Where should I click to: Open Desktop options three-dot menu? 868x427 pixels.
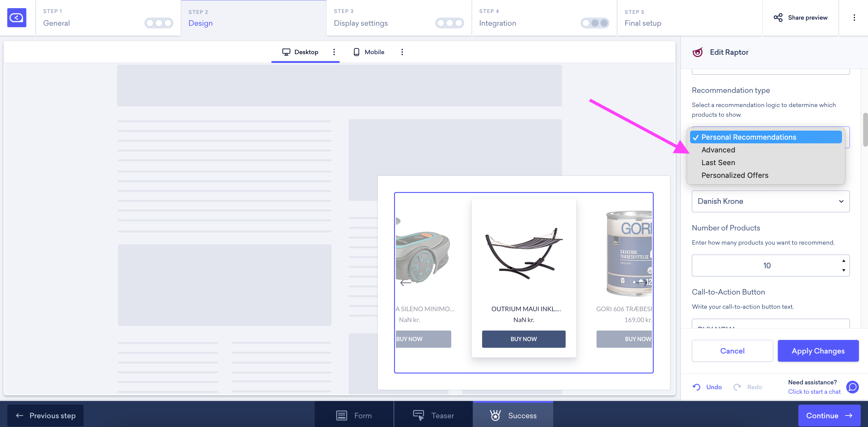[x=334, y=52]
